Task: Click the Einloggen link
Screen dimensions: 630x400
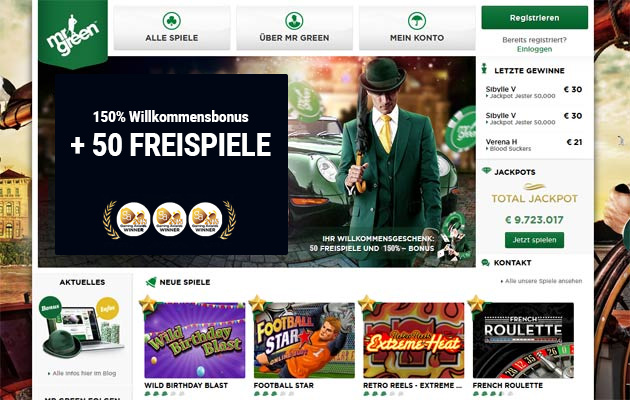Action: (x=534, y=49)
